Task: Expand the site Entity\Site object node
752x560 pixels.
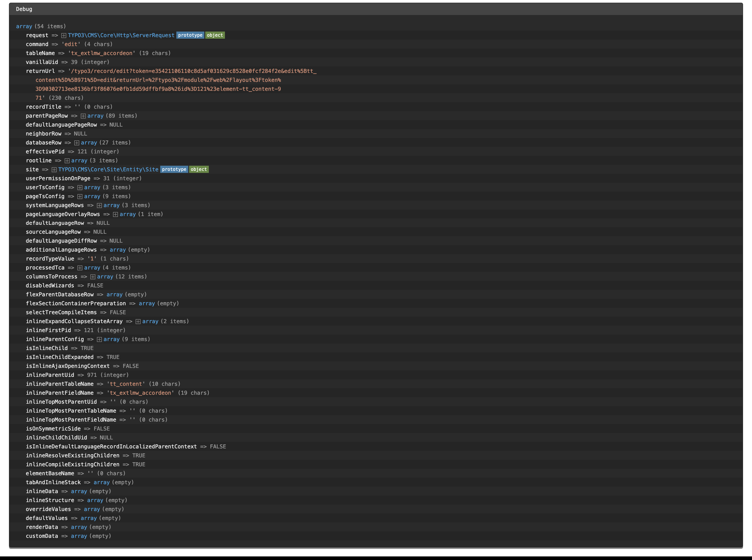Action: click(54, 170)
